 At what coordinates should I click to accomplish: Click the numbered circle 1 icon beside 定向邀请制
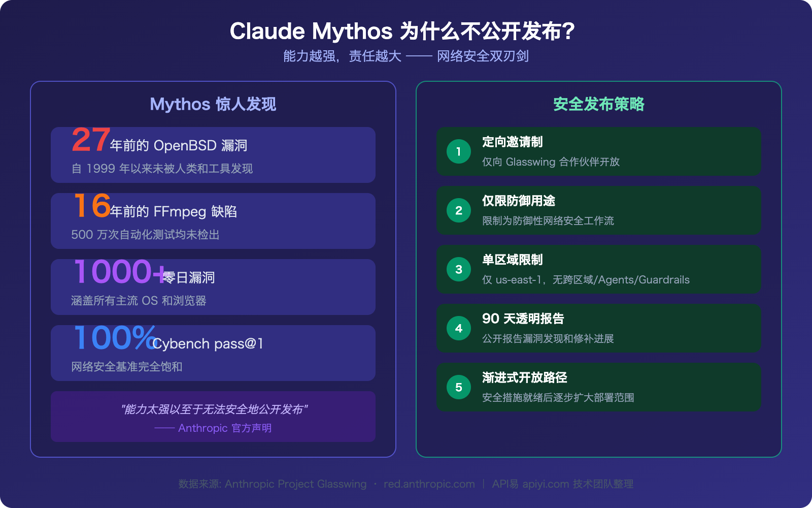[458, 152]
